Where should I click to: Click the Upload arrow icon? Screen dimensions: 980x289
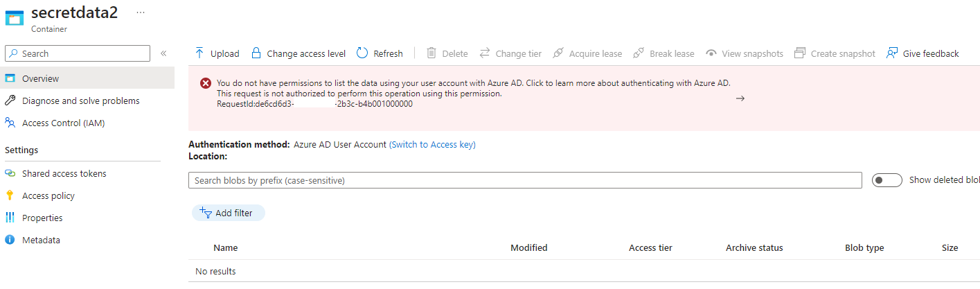pyautogui.click(x=199, y=53)
